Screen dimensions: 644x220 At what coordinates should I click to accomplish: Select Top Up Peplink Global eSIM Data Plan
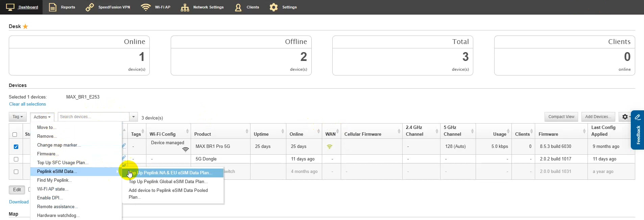pyautogui.click(x=168, y=182)
